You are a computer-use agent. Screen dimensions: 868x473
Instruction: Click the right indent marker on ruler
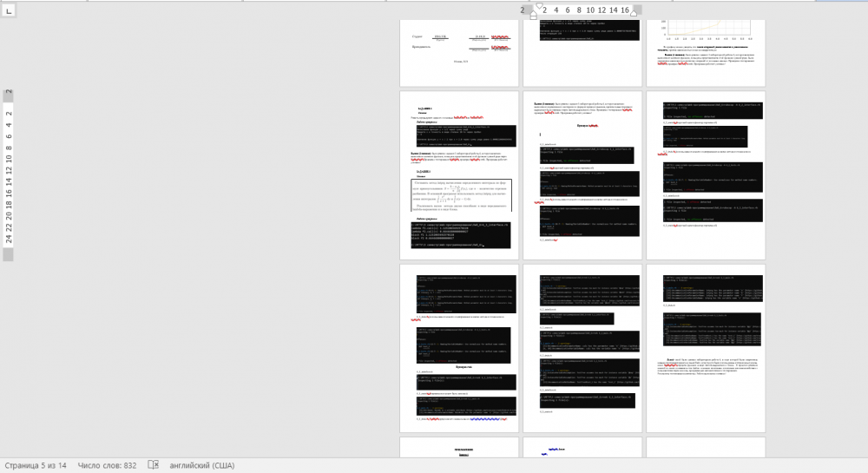(x=634, y=12)
